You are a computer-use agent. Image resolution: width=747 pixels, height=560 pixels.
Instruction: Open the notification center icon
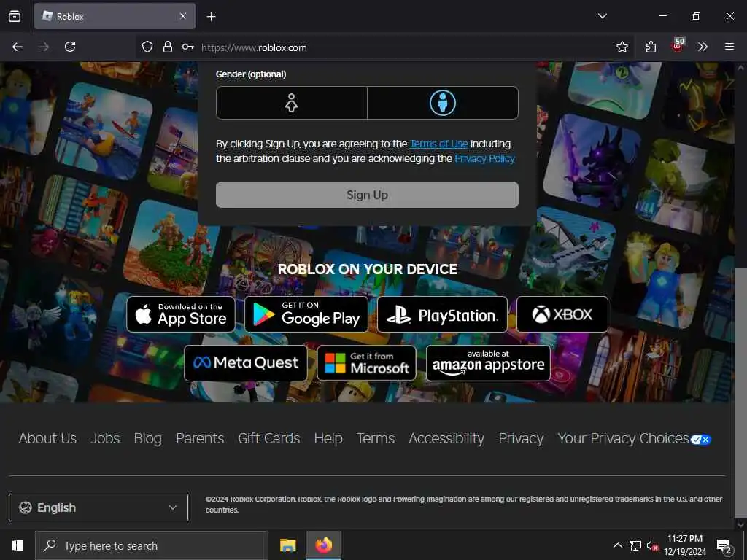pyautogui.click(x=724, y=545)
